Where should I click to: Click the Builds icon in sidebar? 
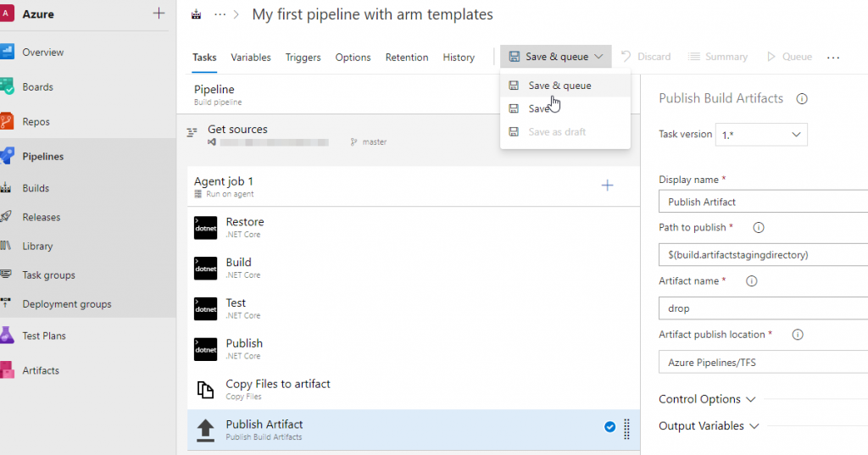click(6, 187)
